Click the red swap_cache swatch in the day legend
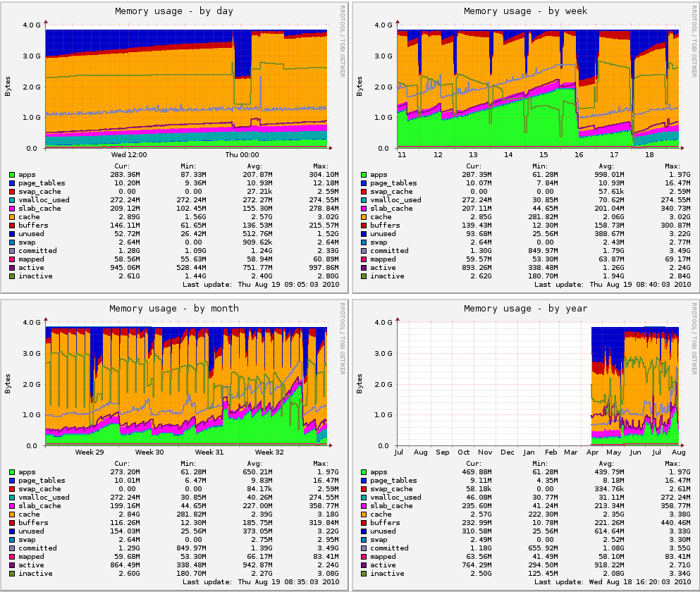700x592 pixels. 12,192
